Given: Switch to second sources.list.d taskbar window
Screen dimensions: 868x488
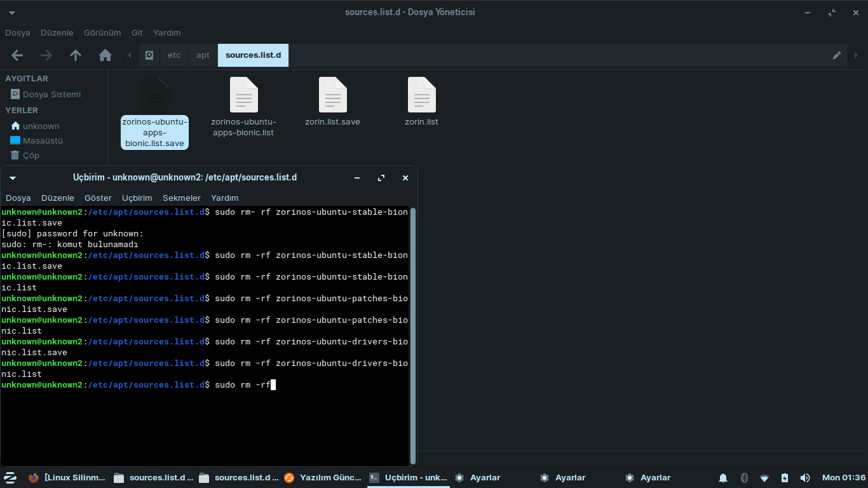Looking at the screenshot, I should pyautogui.click(x=238, y=477).
